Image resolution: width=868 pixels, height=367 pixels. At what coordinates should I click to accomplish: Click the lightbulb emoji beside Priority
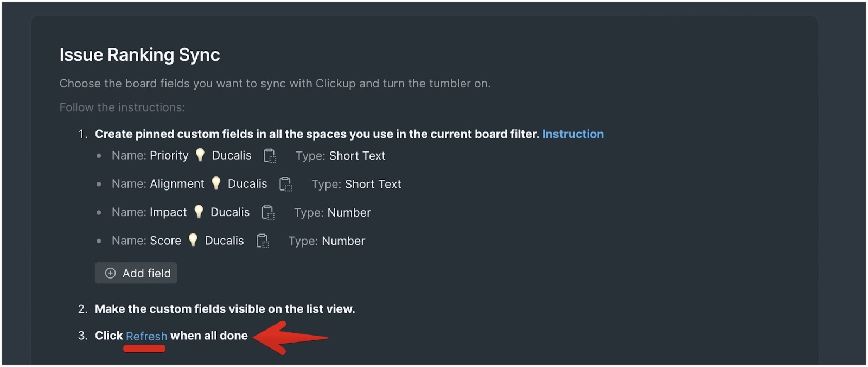coord(200,155)
